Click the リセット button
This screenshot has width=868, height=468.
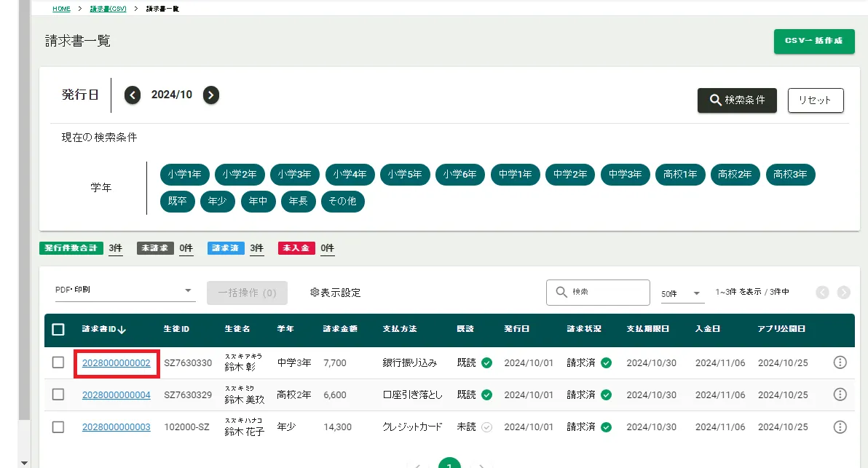click(816, 100)
